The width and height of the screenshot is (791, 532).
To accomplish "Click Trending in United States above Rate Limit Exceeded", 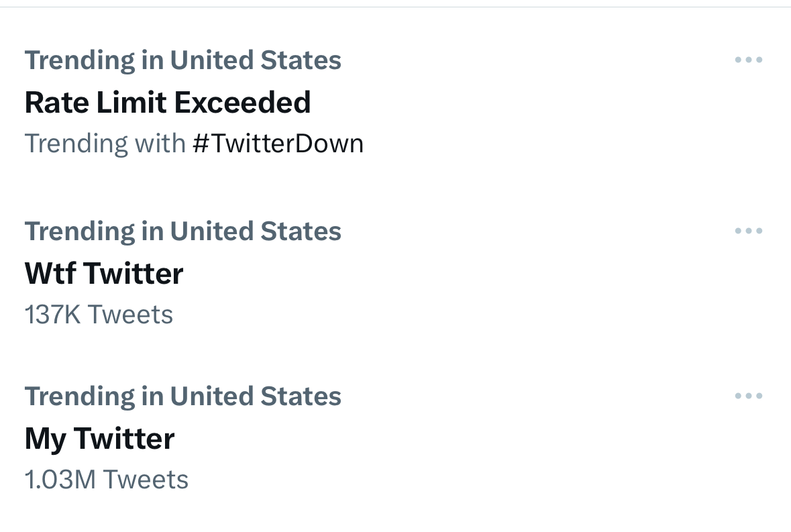I will pos(182,60).
